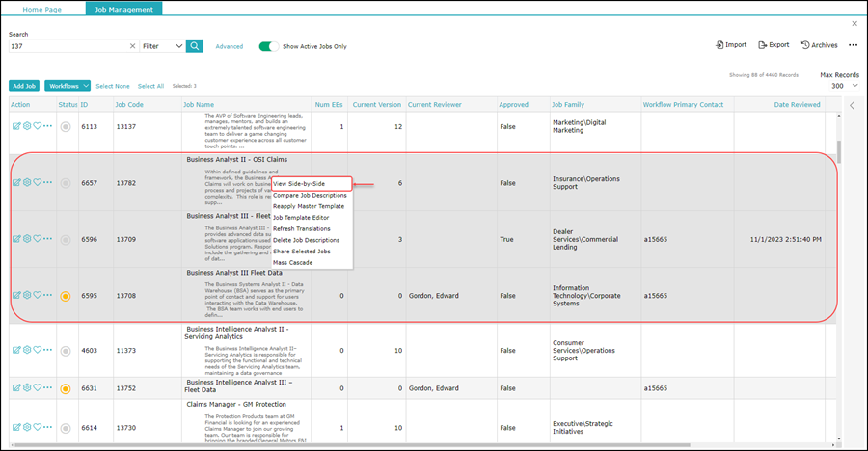Click the gear icon for job 6596
868x451 pixels.
coord(27,239)
